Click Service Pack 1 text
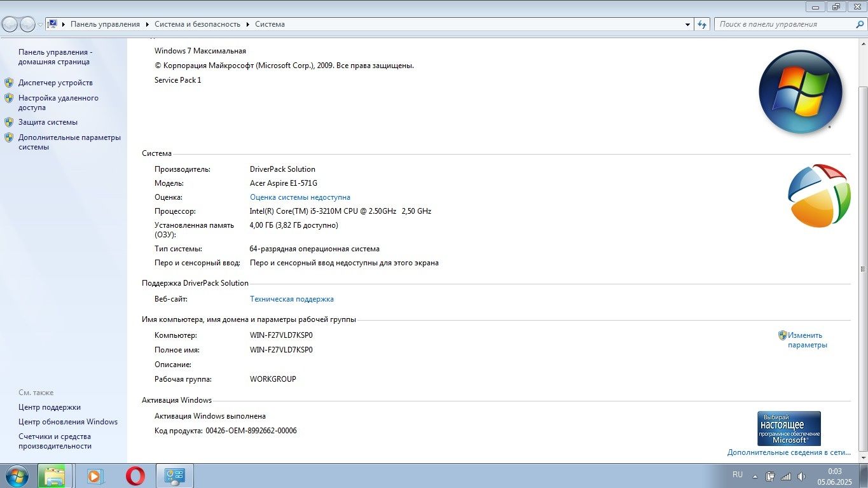 [178, 80]
